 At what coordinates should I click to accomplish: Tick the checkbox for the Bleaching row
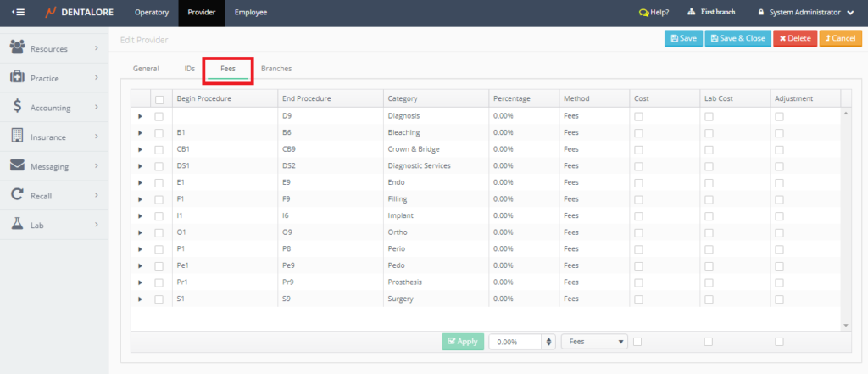coord(159,132)
